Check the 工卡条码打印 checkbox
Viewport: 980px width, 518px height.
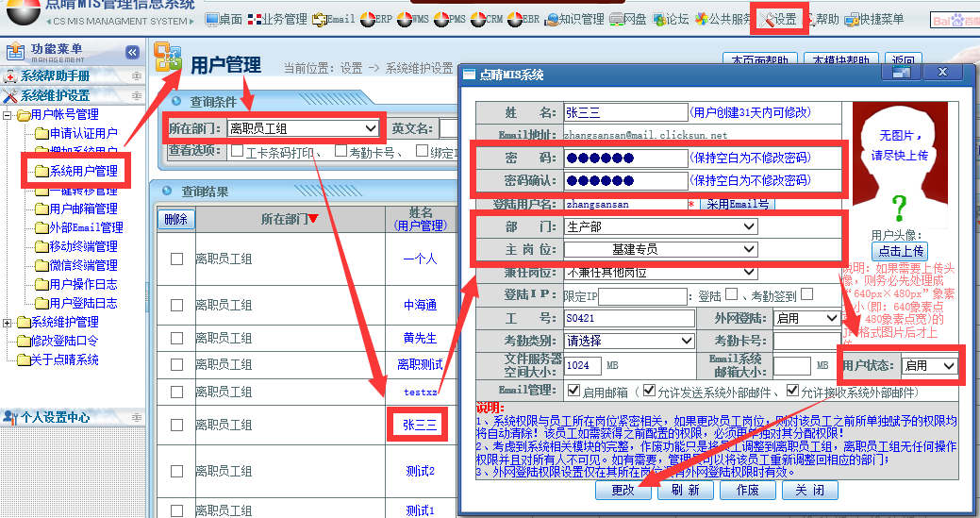point(238,151)
